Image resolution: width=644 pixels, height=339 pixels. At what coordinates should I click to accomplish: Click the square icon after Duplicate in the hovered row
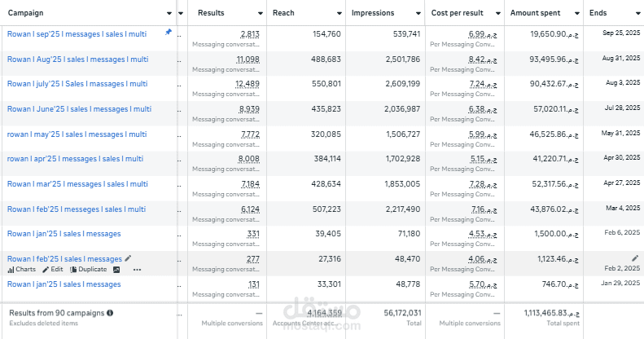coord(116,269)
